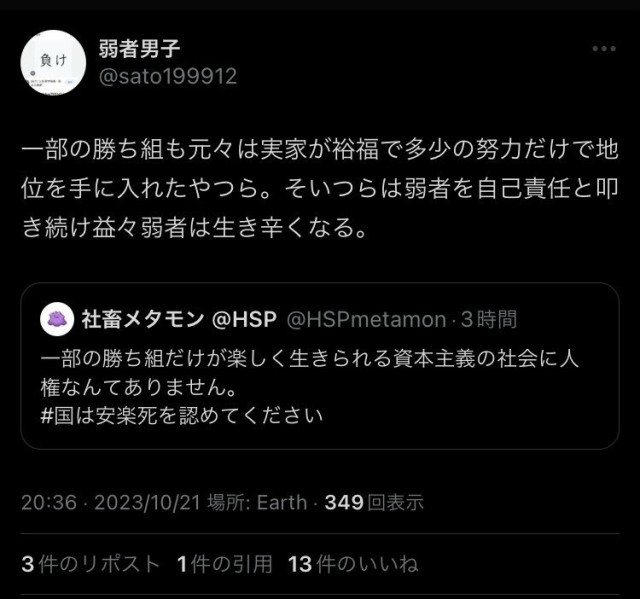Screen dimensions: 640x599
Task: Open the three-dot more options menu
Action: pyautogui.click(x=604, y=49)
